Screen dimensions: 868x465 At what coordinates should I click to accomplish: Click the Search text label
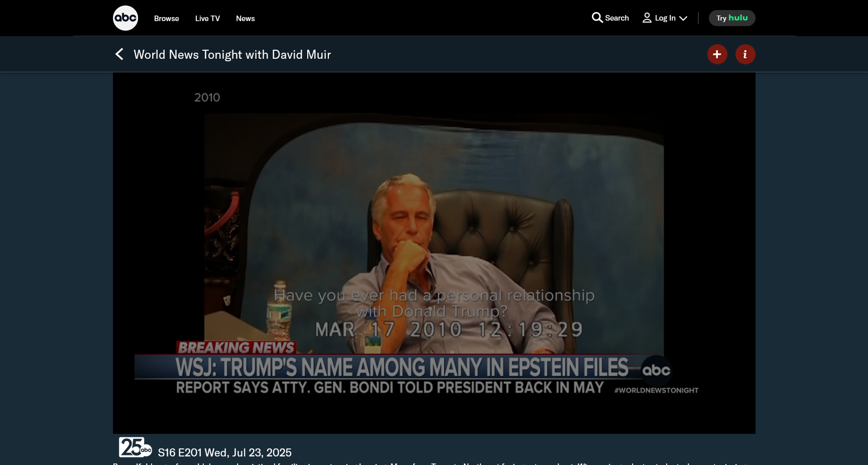[617, 18]
